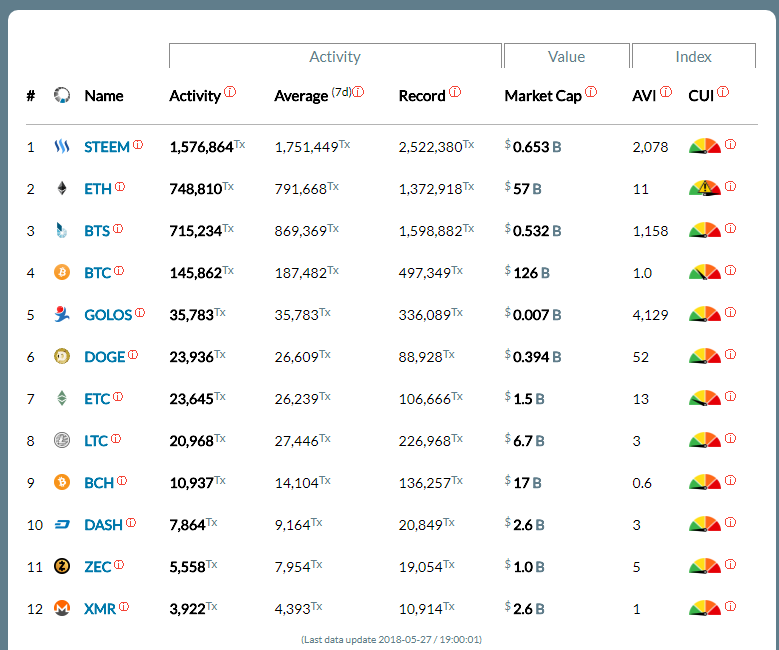Click the $6.7 B market cap
This screenshot has width=779, height=650.
coord(525,440)
